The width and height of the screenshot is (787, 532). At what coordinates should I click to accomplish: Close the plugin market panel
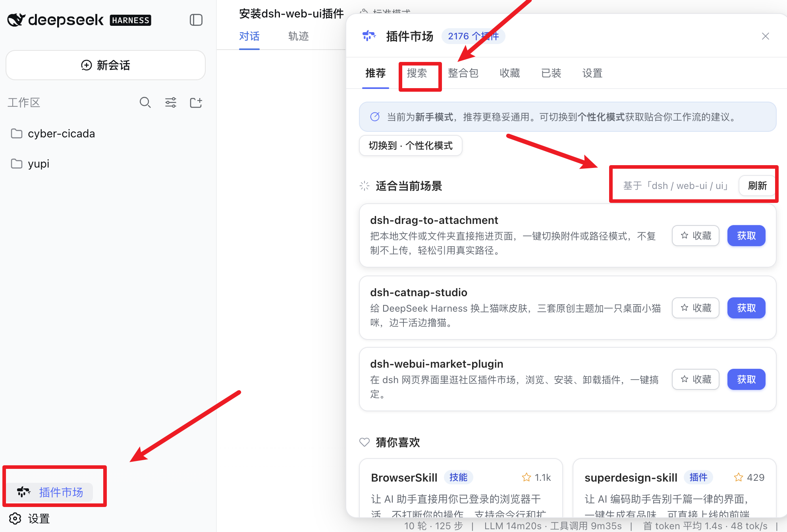click(x=766, y=36)
